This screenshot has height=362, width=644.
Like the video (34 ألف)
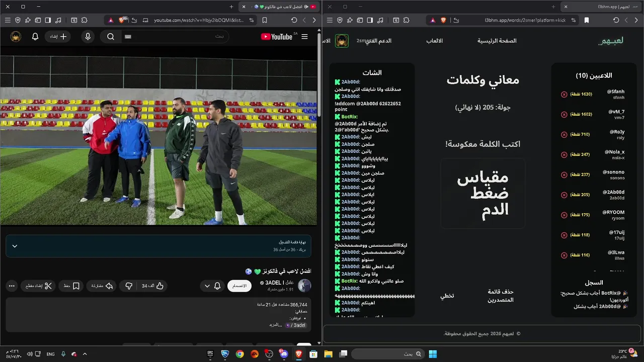coord(152,286)
